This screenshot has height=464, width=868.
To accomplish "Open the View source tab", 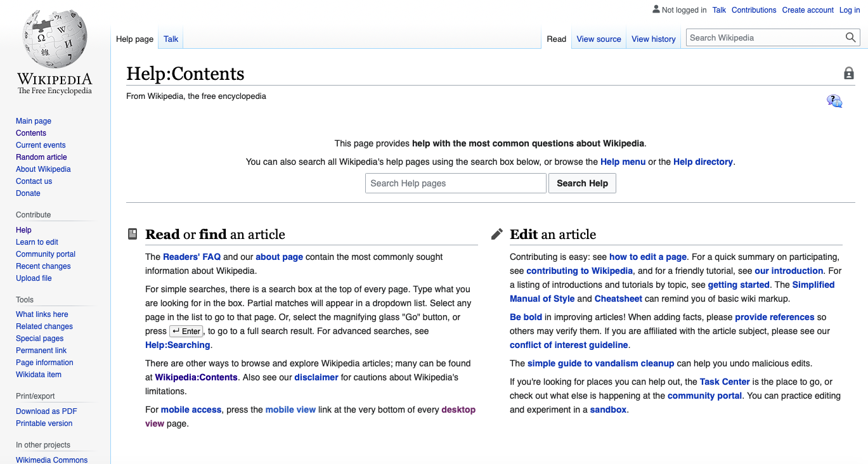I will point(599,39).
